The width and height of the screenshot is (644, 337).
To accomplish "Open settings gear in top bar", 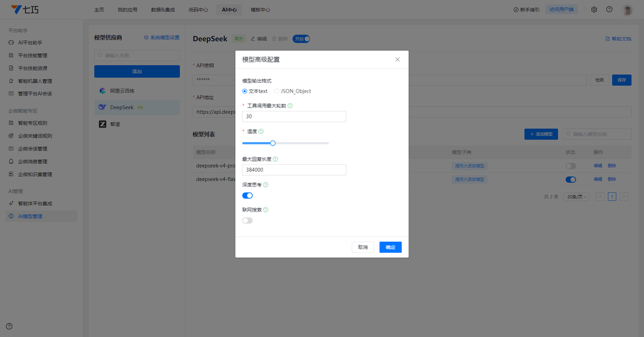I will point(594,10).
